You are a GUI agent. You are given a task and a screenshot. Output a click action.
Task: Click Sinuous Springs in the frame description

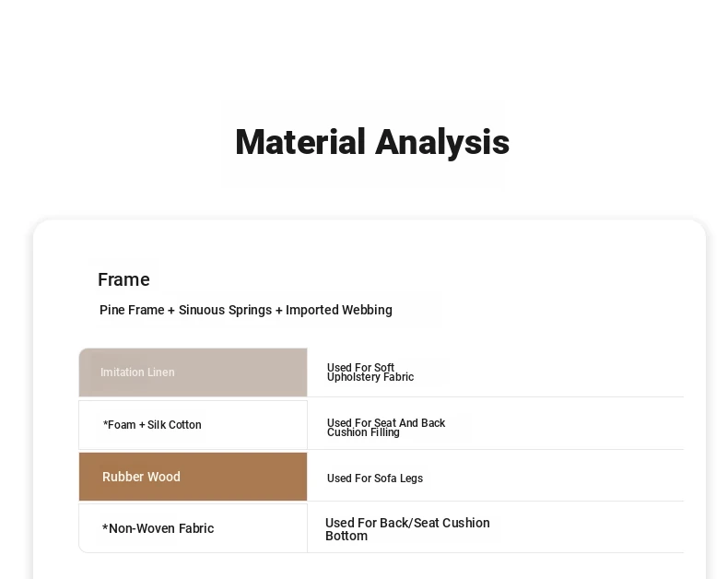click(x=225, y=310)
